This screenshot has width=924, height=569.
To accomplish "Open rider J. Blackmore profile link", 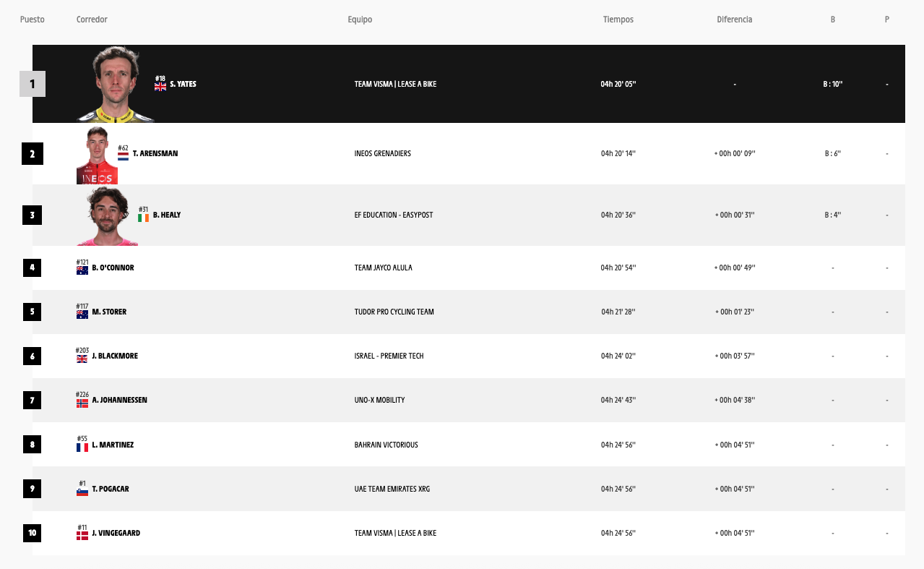I will 115,356.
